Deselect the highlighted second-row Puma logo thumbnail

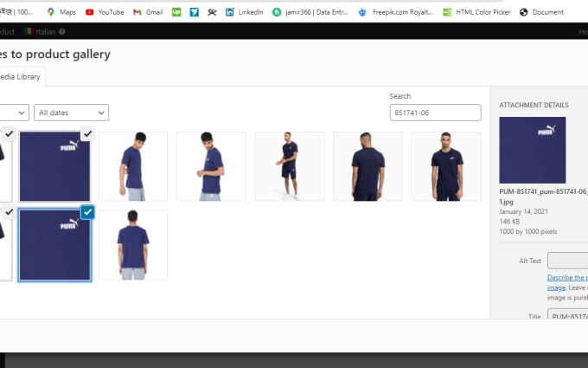coord(87,212)
